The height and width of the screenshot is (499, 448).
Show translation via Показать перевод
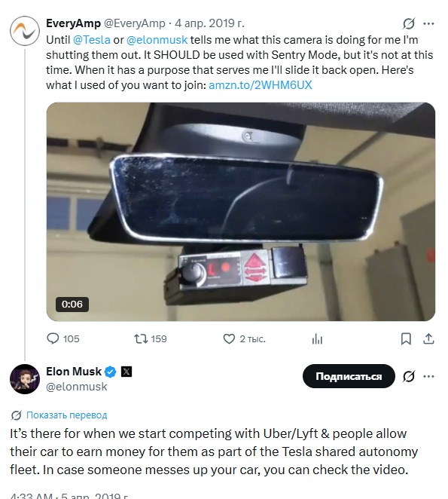pyautogui.click(x=66, y=415)
